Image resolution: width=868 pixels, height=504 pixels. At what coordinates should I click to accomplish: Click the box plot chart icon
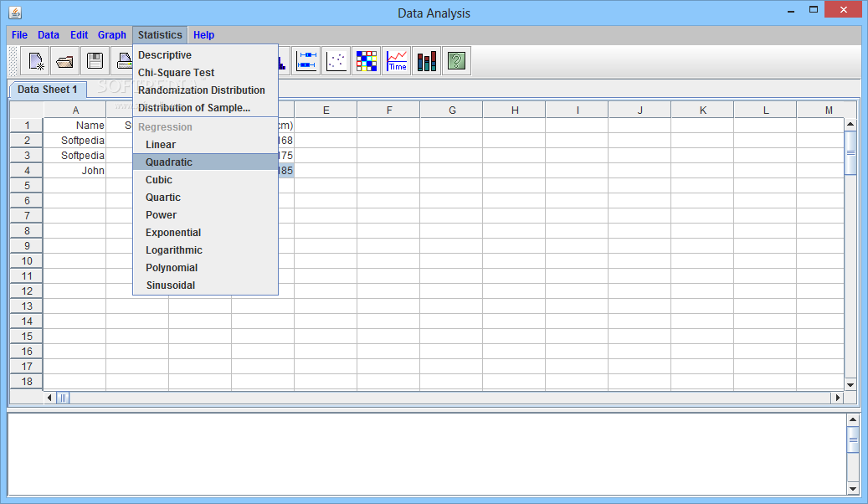[x=306, y=61]
